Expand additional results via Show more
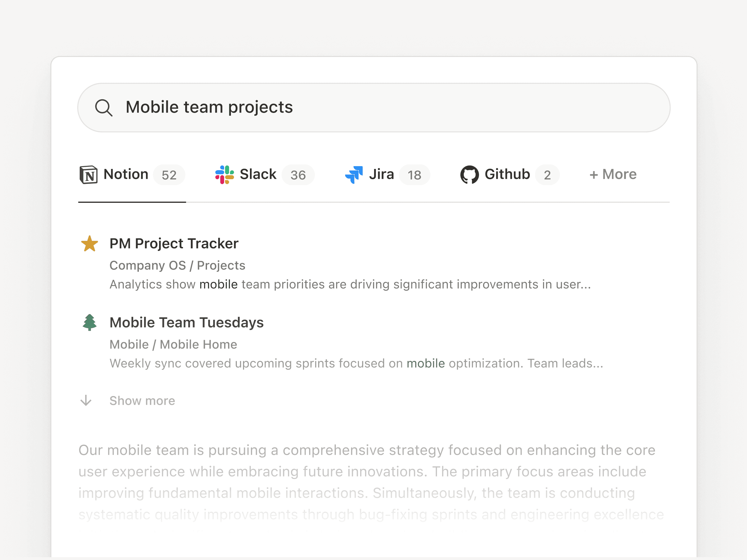The image size is (747, 560). [142, 401]
